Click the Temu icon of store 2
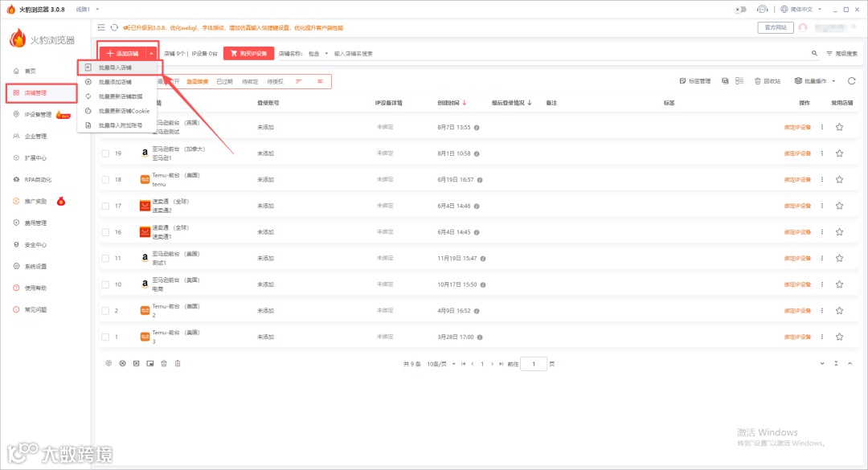This screenshot has height=470, width=868. pyautogui.click(x=145, y=311)
